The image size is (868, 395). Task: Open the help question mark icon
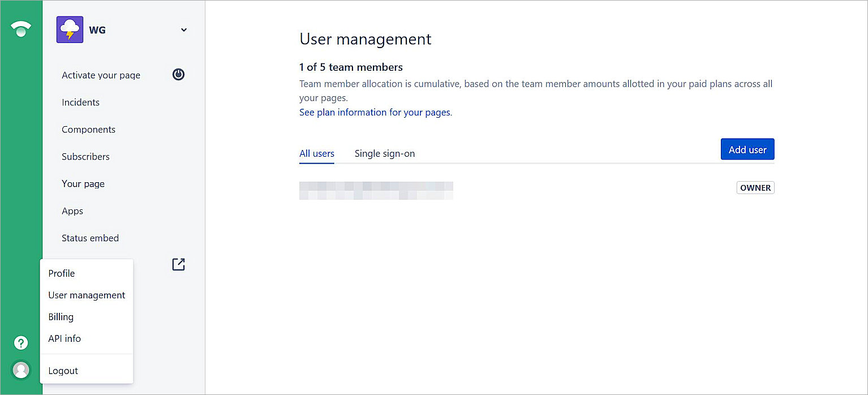point(21,342)
